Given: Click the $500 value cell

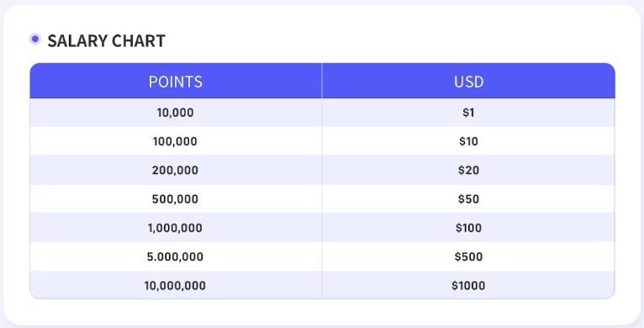Looking at the screenshot, I should tap(468, 257).
